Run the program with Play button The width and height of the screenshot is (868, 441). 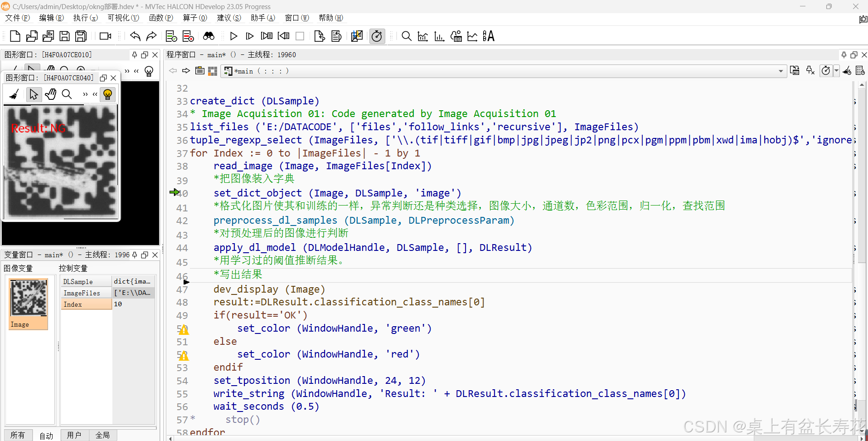point(233,36)
